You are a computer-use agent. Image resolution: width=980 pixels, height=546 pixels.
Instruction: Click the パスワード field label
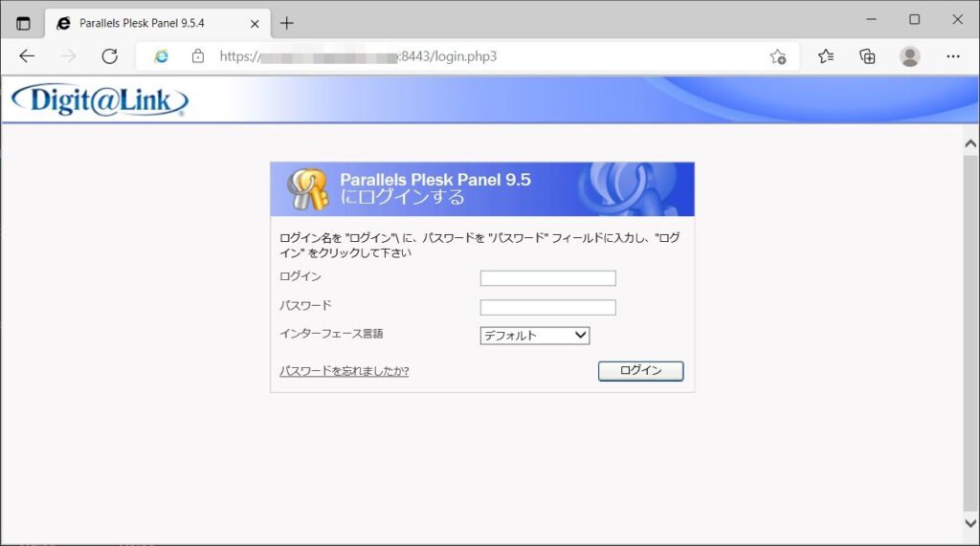[305, 305]
